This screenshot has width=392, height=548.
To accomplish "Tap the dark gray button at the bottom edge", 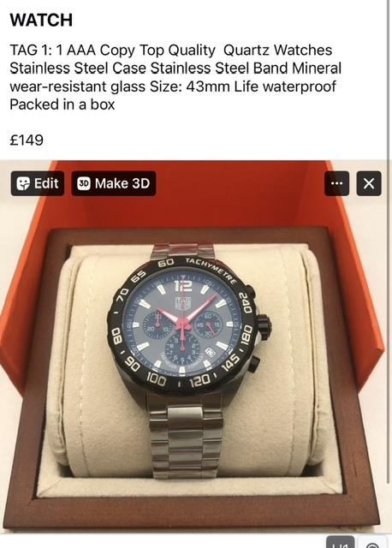I will pos(340,541).
